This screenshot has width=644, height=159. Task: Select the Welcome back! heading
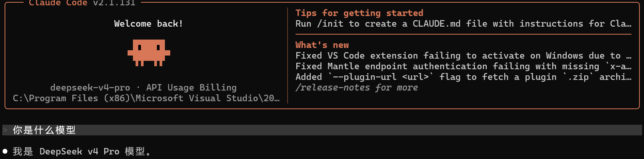pos(149,24)
